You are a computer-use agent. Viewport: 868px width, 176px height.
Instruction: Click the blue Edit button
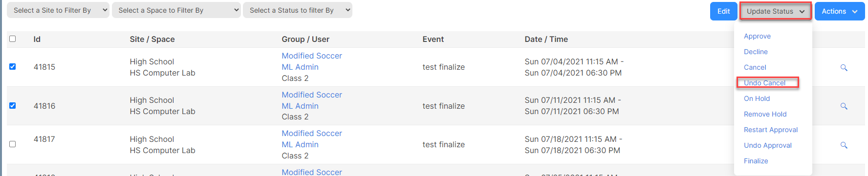coord(724,11)
